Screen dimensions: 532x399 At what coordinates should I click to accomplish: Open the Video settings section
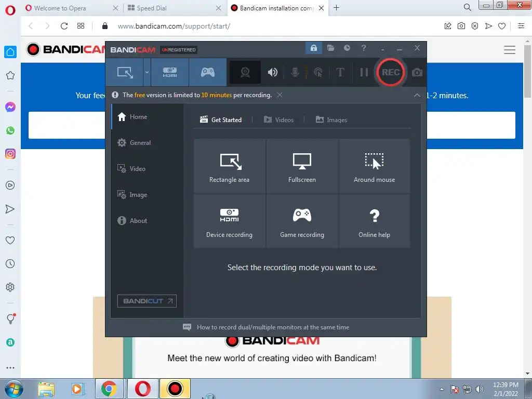pos(147,169)
